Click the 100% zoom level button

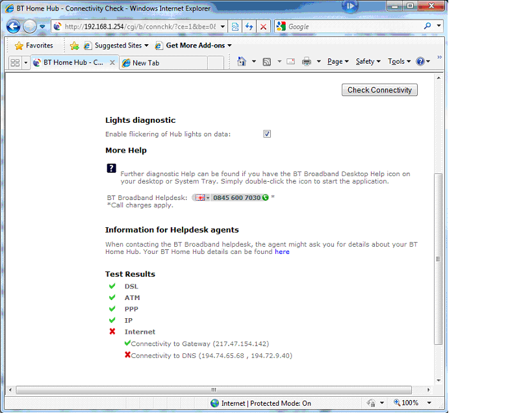(x=406, y=403)
